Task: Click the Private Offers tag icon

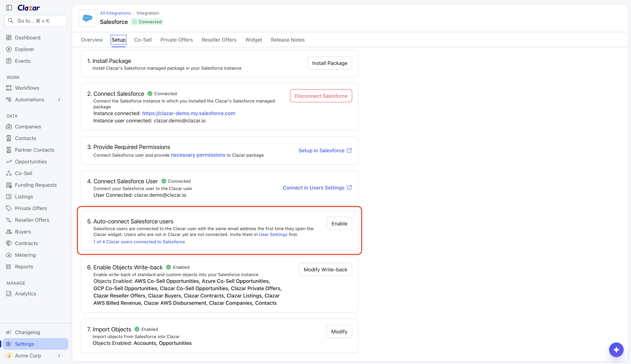Action: pyautogui.click(x=9, y=208)
